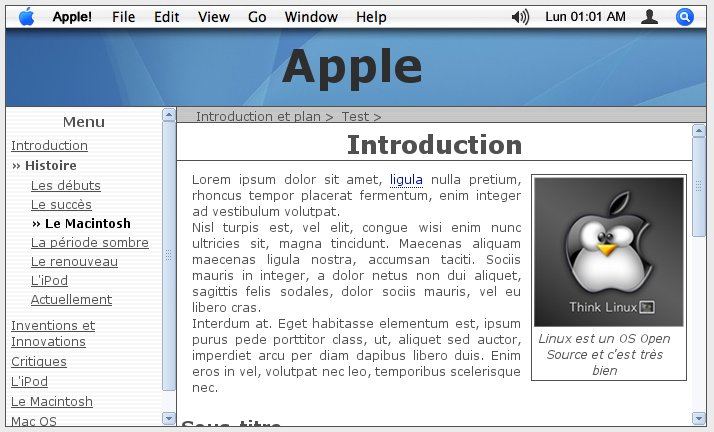This screenshot has width=714, height=432.
Task: Click the expand icon beside Think Linux
Action: 647,307
